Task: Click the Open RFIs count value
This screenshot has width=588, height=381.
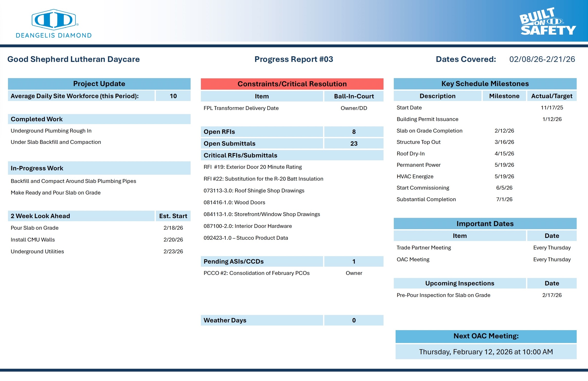Action: pos(354,132)
